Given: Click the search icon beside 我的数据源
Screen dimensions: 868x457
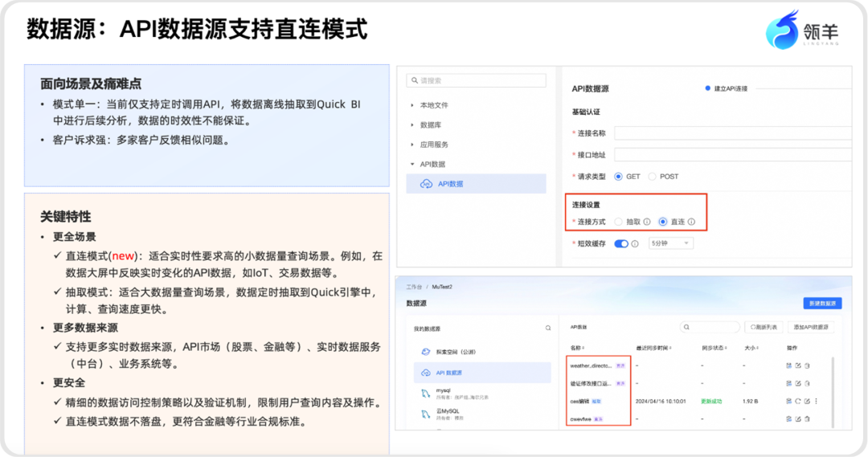Looking at the screenshot, I should pos(548,328).
